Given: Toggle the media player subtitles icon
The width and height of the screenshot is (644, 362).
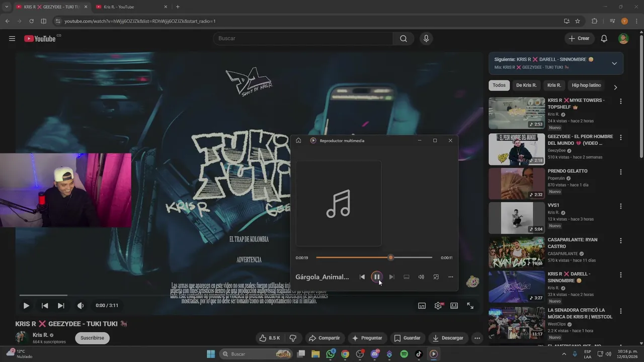Looking at the screenshot, I should pos(407,277).
